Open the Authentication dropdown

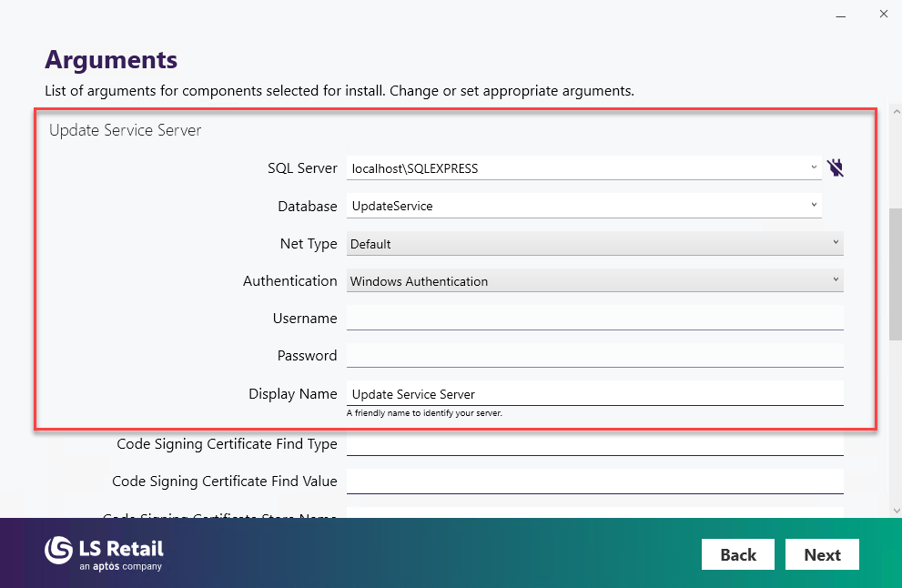(x=836, y=280)
